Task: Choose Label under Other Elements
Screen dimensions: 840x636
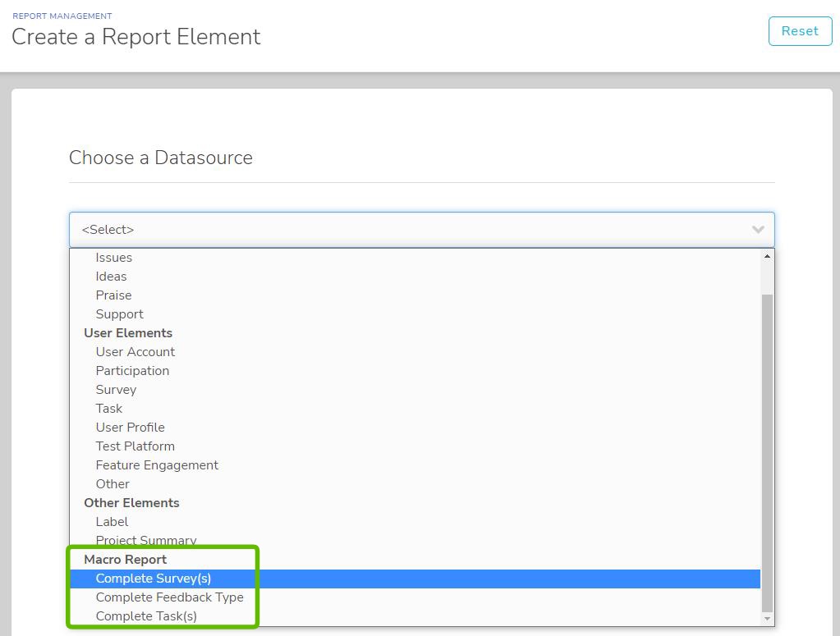Action: click(112, 522)
